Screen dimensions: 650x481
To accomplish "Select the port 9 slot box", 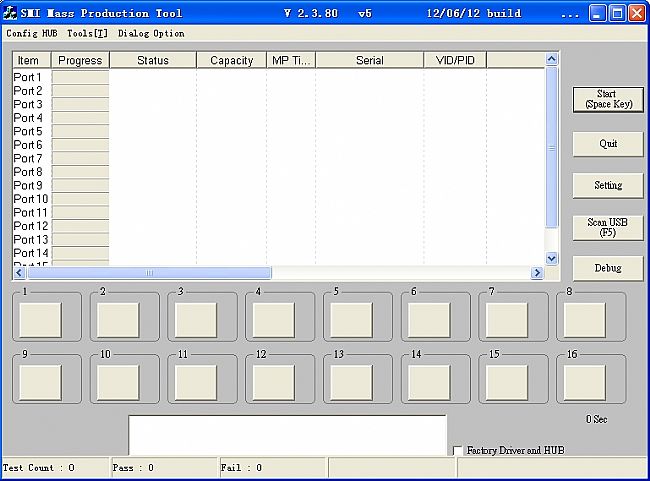I will coord(41,382).
